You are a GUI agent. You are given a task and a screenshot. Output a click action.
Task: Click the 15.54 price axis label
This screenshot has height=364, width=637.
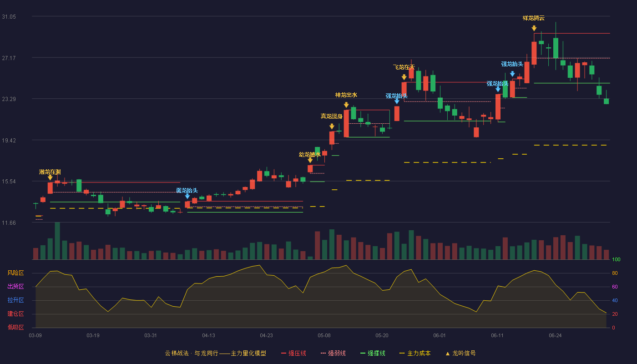click(x=9, y=181)
